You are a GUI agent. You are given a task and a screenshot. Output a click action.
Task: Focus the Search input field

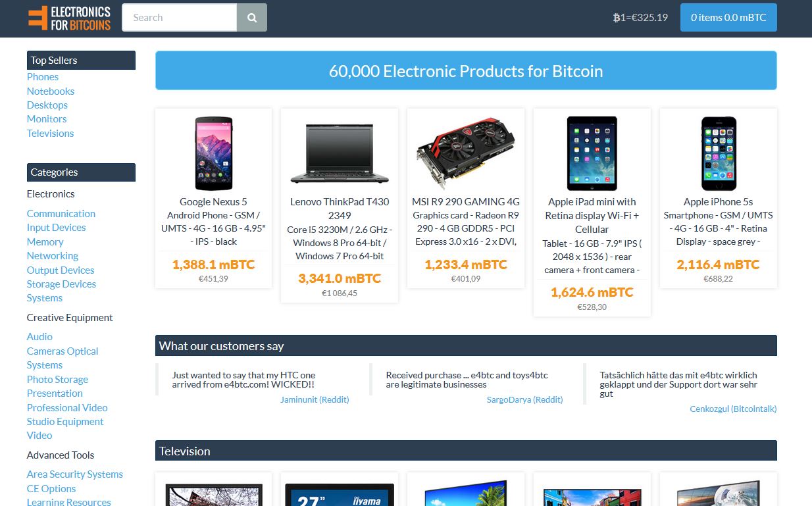click(179, 18)
